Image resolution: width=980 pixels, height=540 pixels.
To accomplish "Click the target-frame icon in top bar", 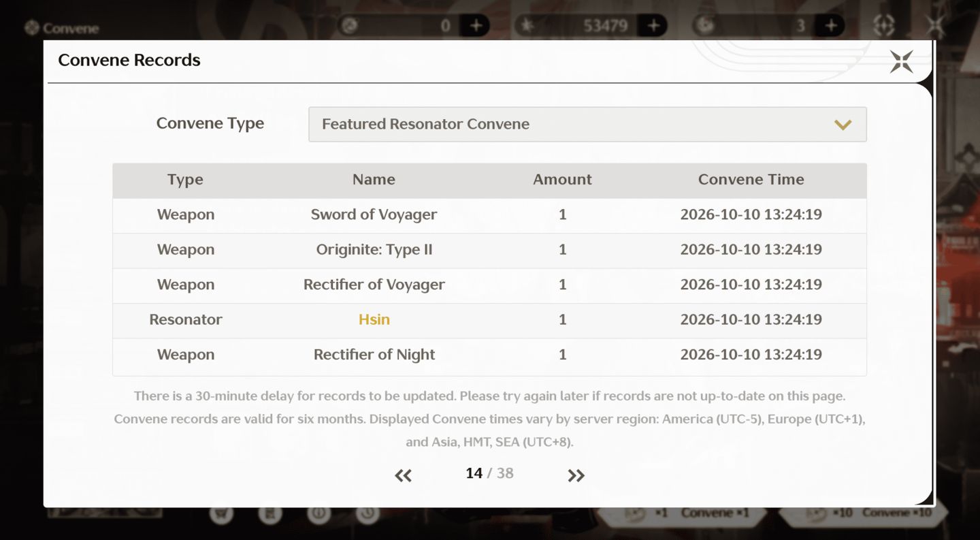I will (884, 26).
